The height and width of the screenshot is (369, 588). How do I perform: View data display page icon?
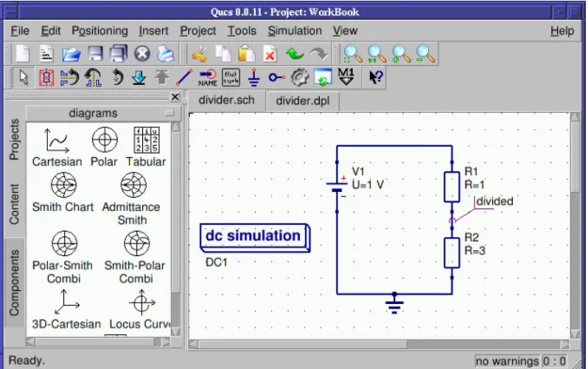(x=323, y=77)
